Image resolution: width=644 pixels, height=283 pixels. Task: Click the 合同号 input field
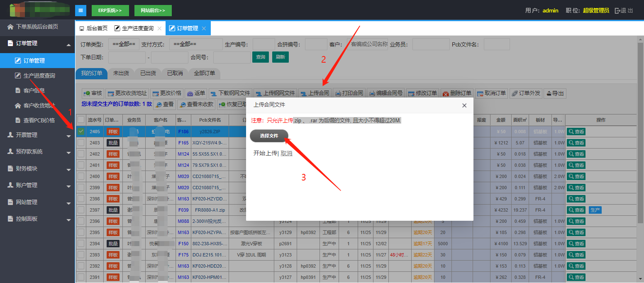pyautogui.click(x=232, y=57)
